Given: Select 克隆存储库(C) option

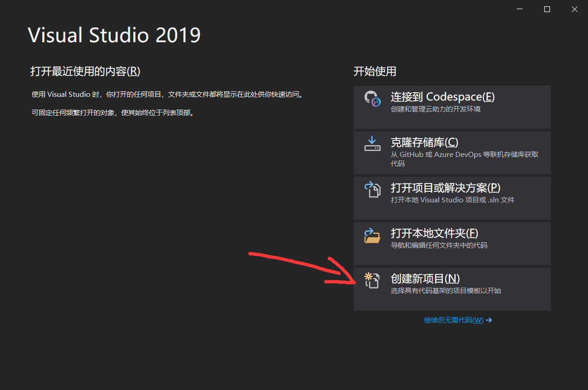Looking at the screenshot, I should [x=452, y=152].
